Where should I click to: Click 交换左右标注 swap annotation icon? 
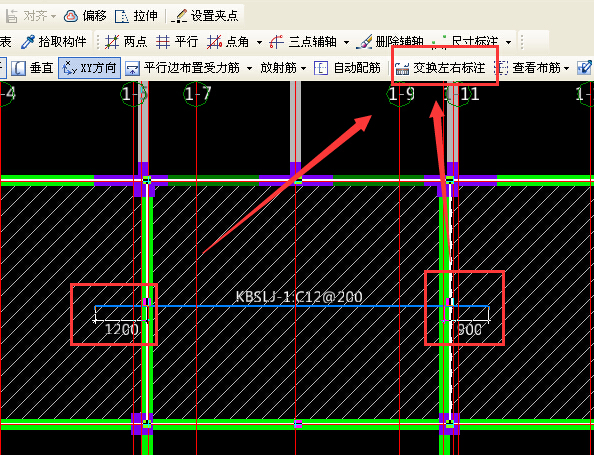pos(402,68)
